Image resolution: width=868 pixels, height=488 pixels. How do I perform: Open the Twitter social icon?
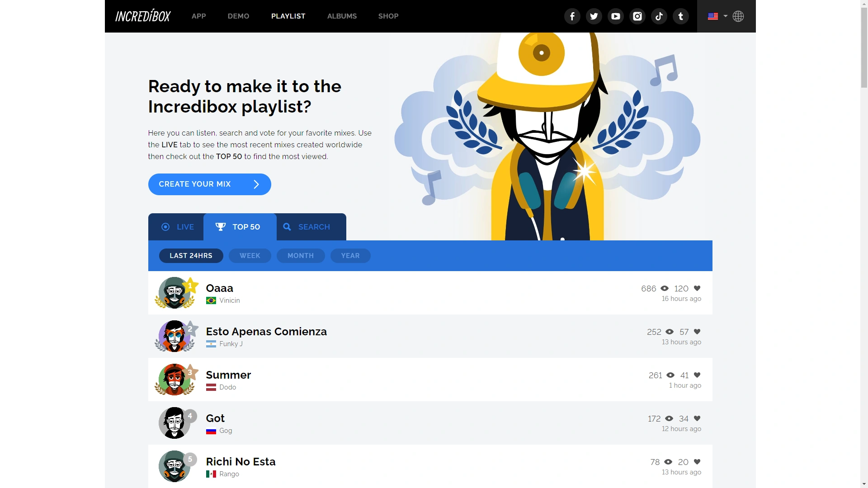click(x=594, y=16)
